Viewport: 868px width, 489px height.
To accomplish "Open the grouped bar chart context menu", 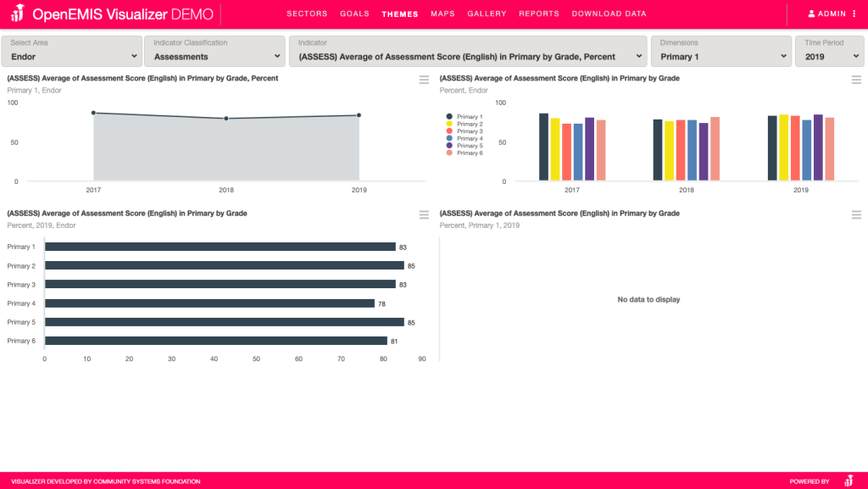I will pos(856,80).
